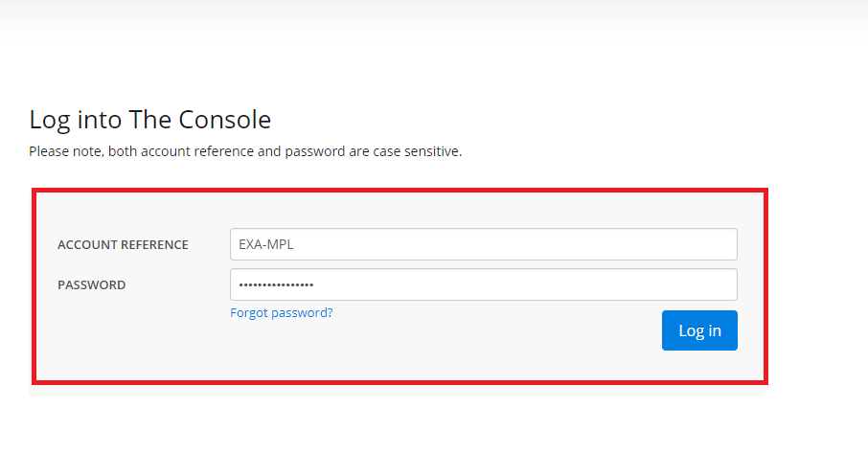This screenshot has height=454, width=868.
Task: Click the word Log in heading title
Action: tap(49, 121)
